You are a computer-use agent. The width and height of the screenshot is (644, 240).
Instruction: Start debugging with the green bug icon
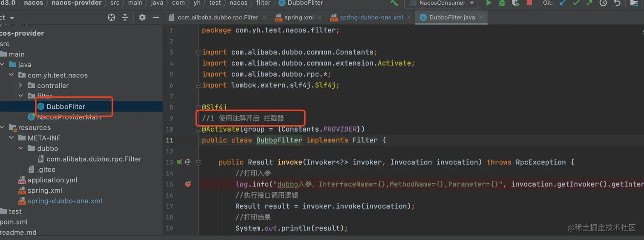tap(502, 3)
